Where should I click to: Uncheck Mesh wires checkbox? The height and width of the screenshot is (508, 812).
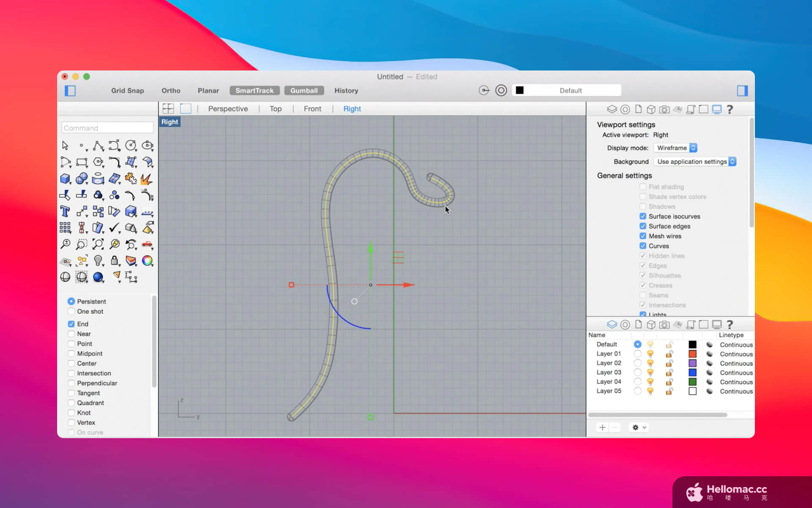click(x=643, y=236)
